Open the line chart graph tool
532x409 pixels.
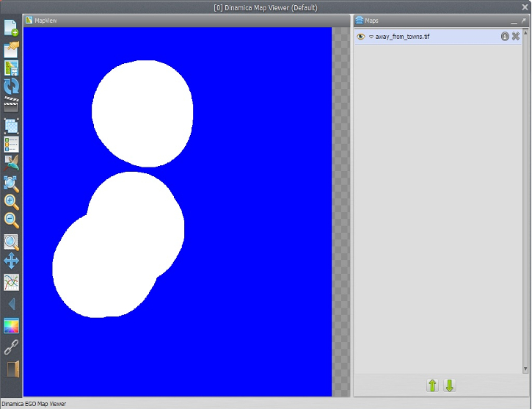point(11,282)
